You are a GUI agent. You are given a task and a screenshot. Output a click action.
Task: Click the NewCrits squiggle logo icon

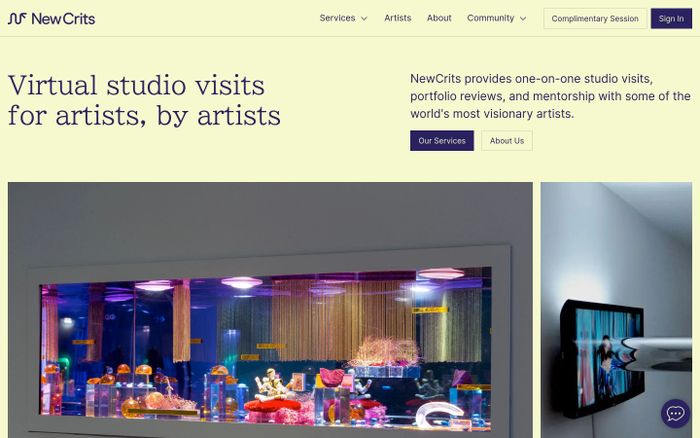pos(17,19)
